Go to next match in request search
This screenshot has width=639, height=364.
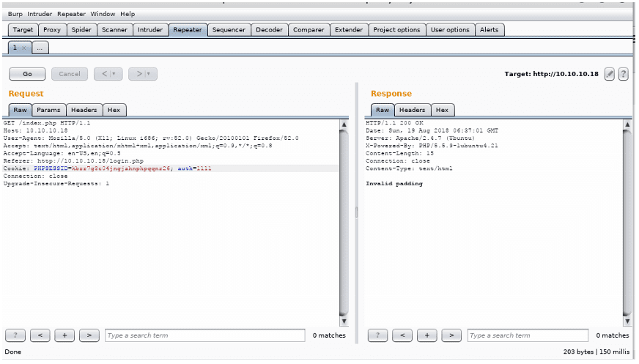pyautogui.click(x=89, y=335)
